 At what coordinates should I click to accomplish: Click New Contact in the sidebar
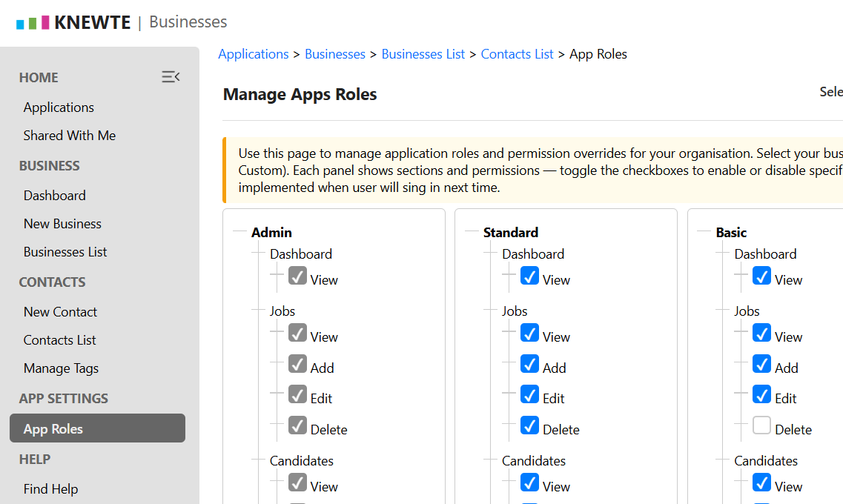(x=60, y=311)
